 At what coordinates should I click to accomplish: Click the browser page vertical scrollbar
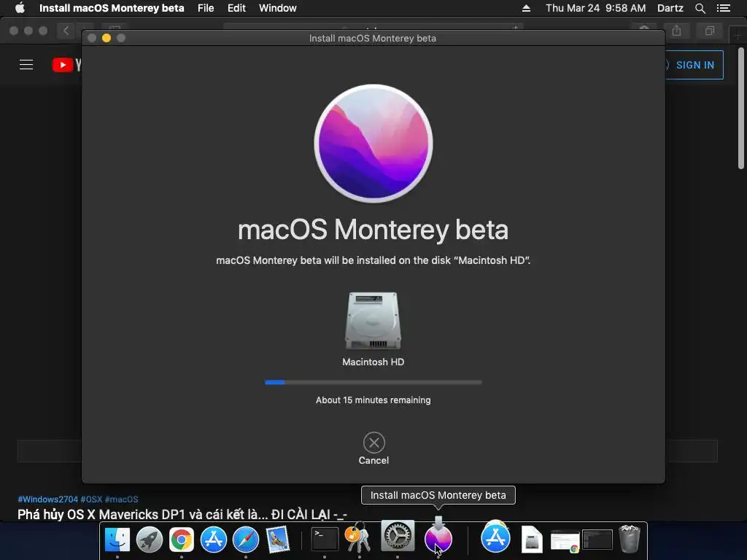(x=741, y=108)
